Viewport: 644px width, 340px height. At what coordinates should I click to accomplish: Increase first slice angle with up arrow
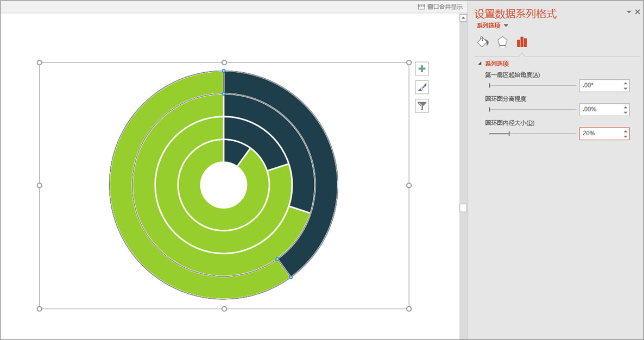[x=626, y=83]
